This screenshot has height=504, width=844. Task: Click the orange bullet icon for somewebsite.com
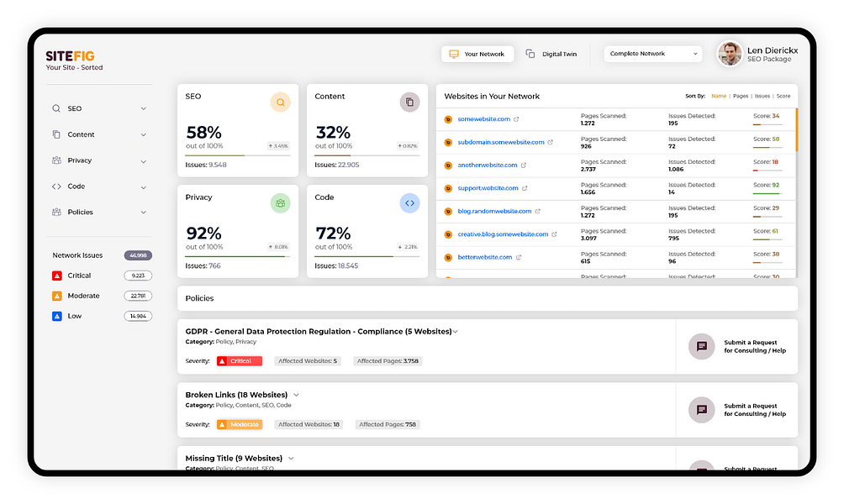[448, 119]
